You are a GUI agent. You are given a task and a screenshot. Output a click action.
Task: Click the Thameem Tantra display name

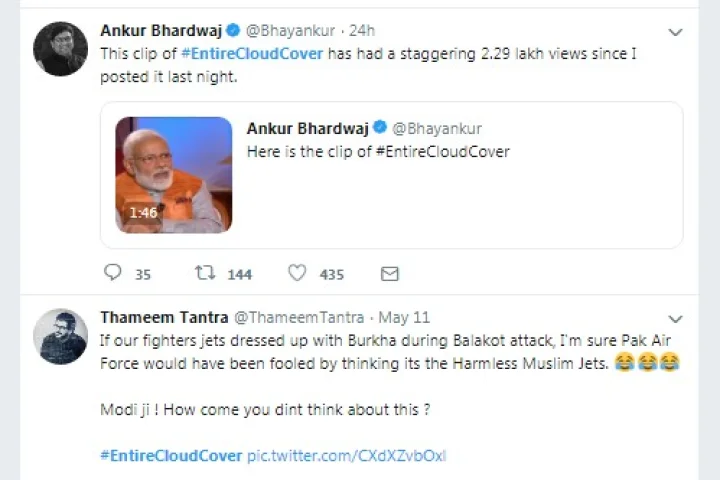coord(164,317)
